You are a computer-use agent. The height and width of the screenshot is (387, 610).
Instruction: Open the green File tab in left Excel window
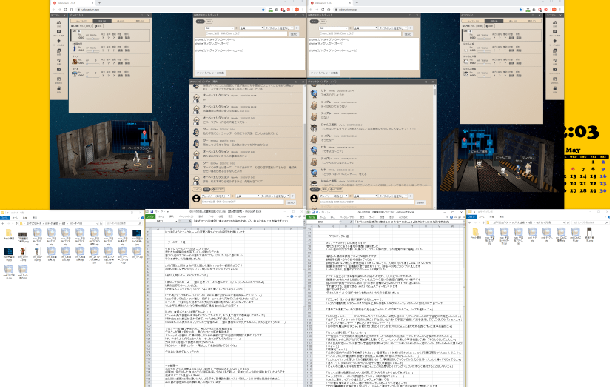[x=150, y=217]
